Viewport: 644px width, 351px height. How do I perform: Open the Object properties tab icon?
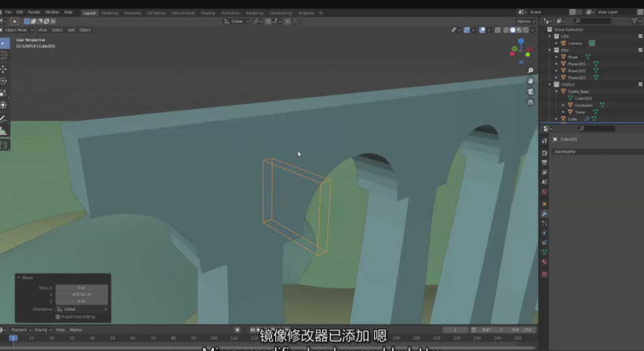click(544, 204)
